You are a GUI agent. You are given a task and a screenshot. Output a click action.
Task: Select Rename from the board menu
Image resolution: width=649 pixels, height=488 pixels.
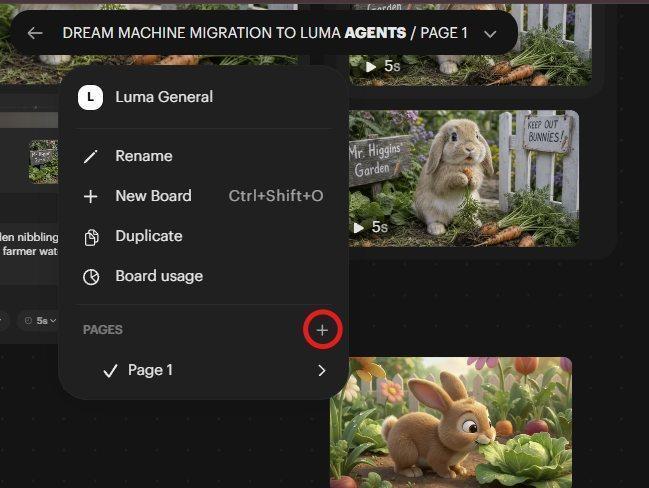(x=204, y=156)
